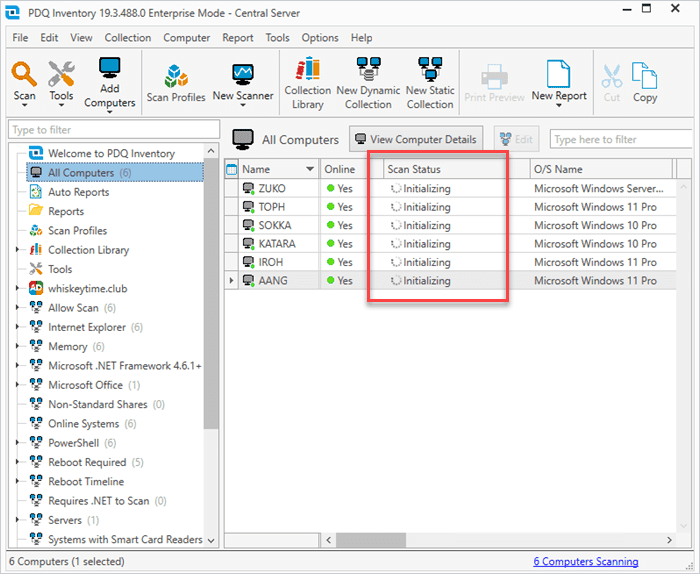Open the File menu

20,38
